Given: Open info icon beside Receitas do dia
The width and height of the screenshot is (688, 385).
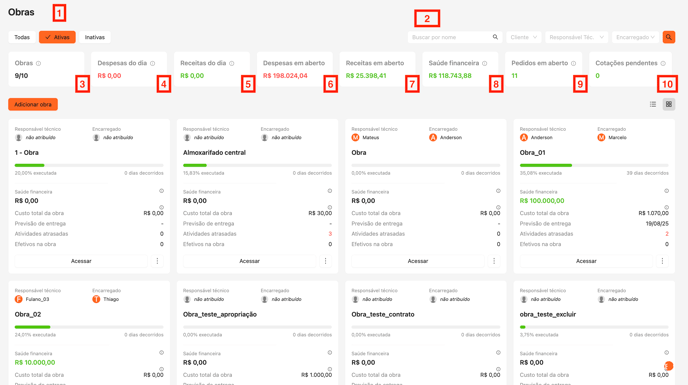Looking at the screenshot, I should coord(232,63).
